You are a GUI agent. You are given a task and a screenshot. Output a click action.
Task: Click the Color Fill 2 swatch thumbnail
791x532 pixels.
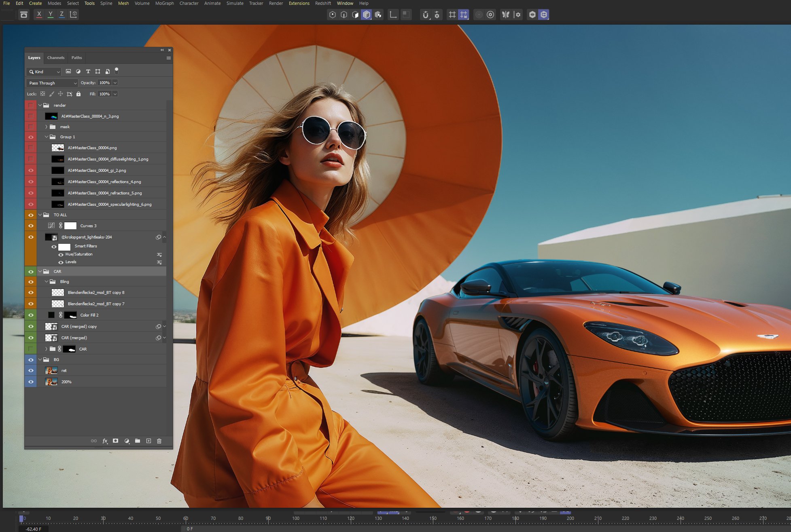click(51, 315)
